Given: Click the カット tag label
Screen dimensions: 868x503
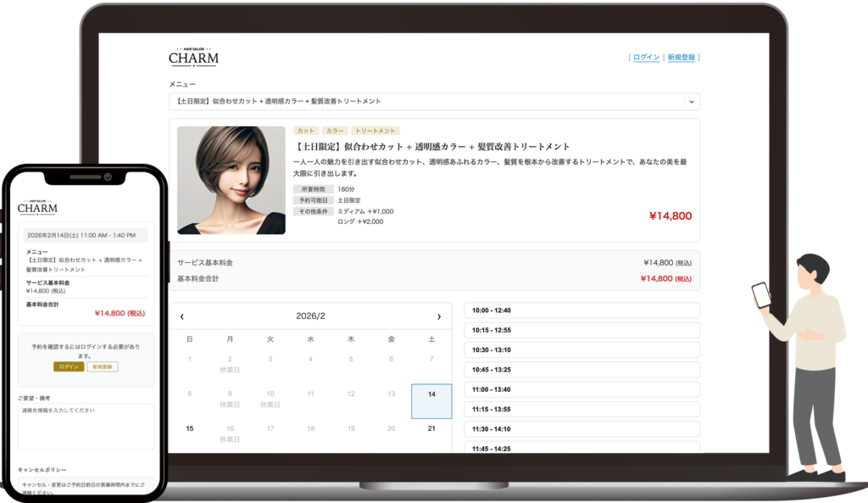Looking at the screenshot, I should click(x=305, y=131).
